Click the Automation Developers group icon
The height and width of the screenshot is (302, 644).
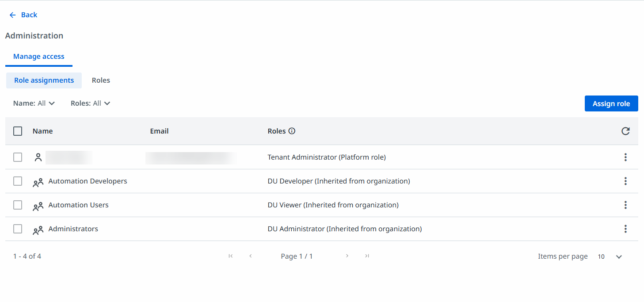click(x=38, y=182)
